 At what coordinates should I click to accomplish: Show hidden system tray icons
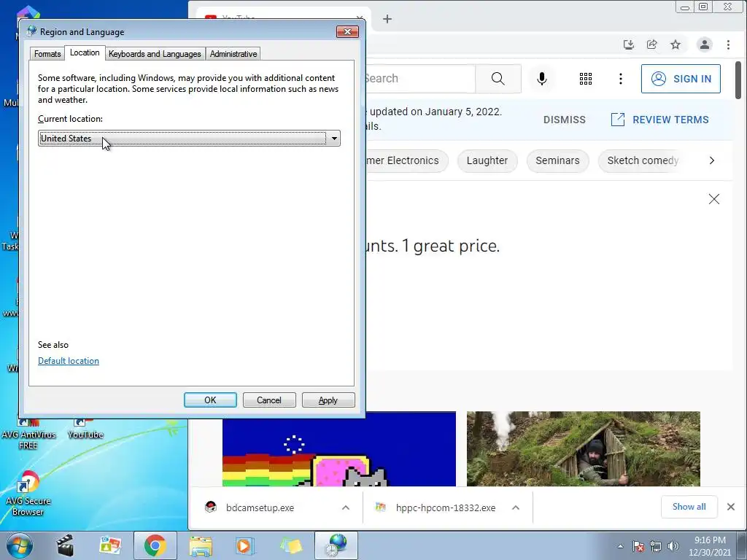pos(620,546)
